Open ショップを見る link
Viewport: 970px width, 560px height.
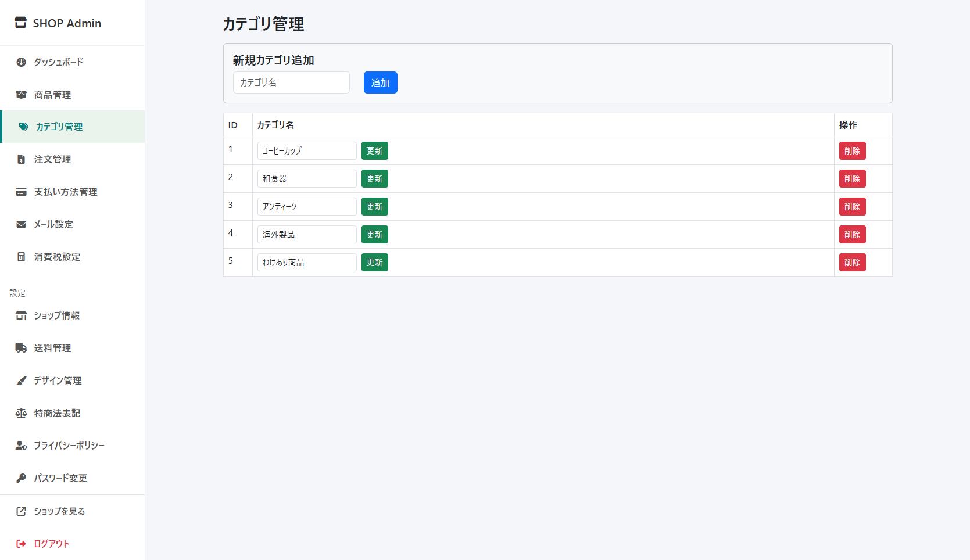click(x=59, y=511)
